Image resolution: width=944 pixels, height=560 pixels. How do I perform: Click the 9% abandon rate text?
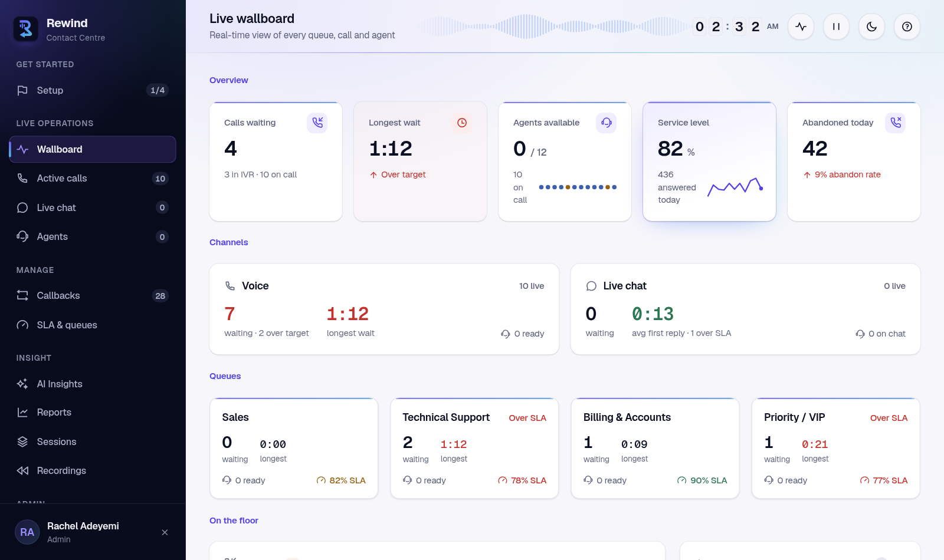click(x=842, y=174)
